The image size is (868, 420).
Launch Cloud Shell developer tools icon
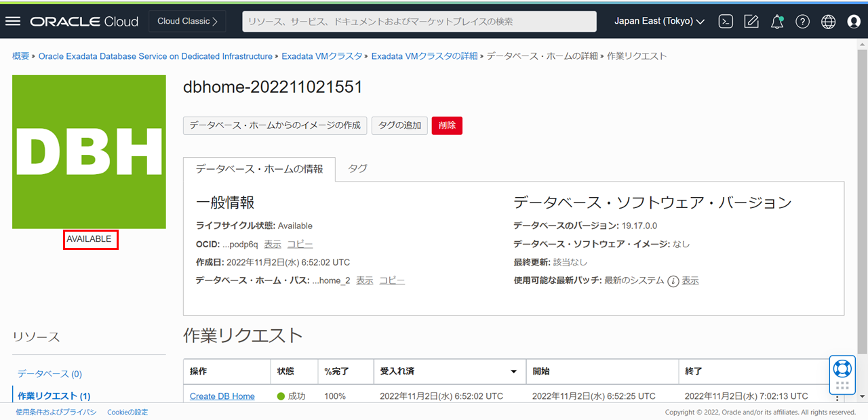(726, 21)
